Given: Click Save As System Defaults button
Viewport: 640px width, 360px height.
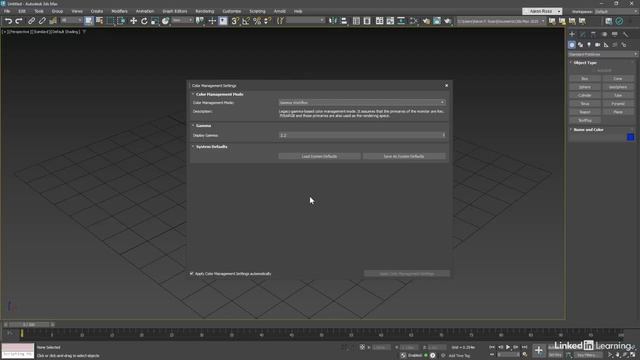Looking at the screenshot, I should [x=404, y=156].
